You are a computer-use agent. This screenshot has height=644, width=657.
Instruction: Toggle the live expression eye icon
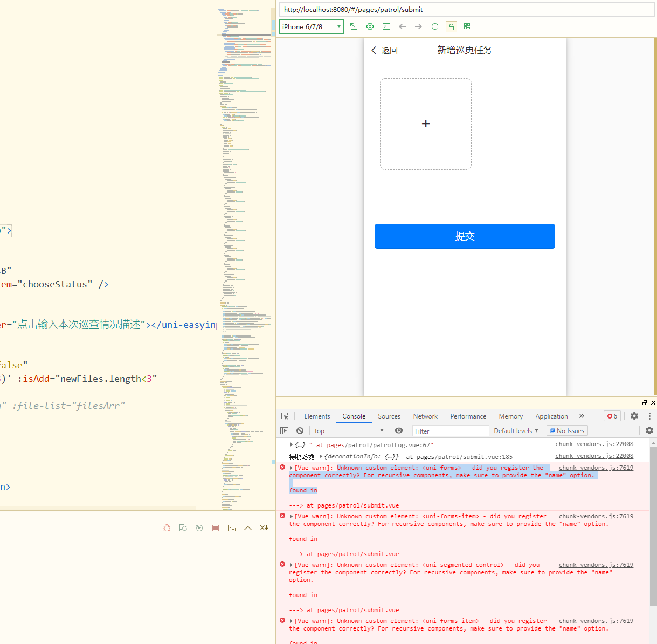399,431
